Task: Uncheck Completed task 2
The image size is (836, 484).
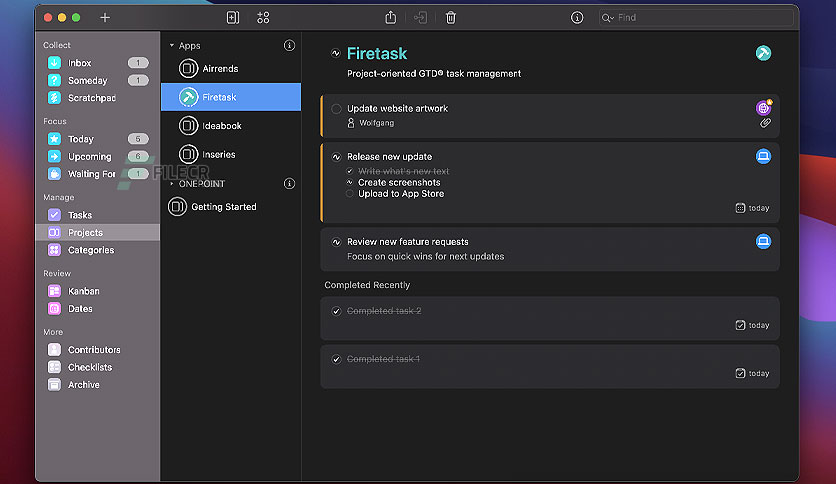Action: [x=336, y=311]
